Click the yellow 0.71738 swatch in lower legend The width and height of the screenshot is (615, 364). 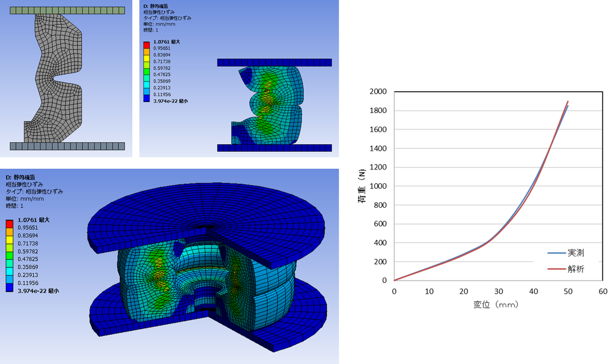coord(10,247)
